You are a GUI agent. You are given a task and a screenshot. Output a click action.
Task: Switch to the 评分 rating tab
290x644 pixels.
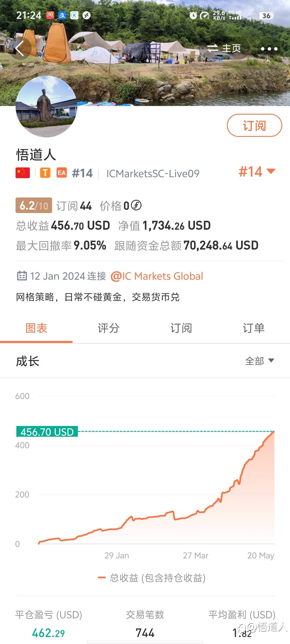(x=109, y=328)
